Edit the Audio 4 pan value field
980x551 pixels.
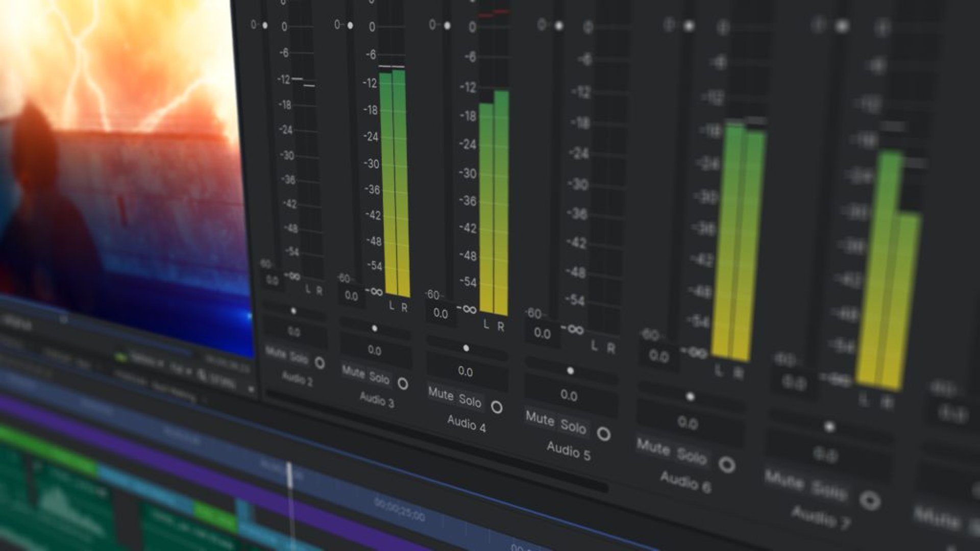[466, 372]
